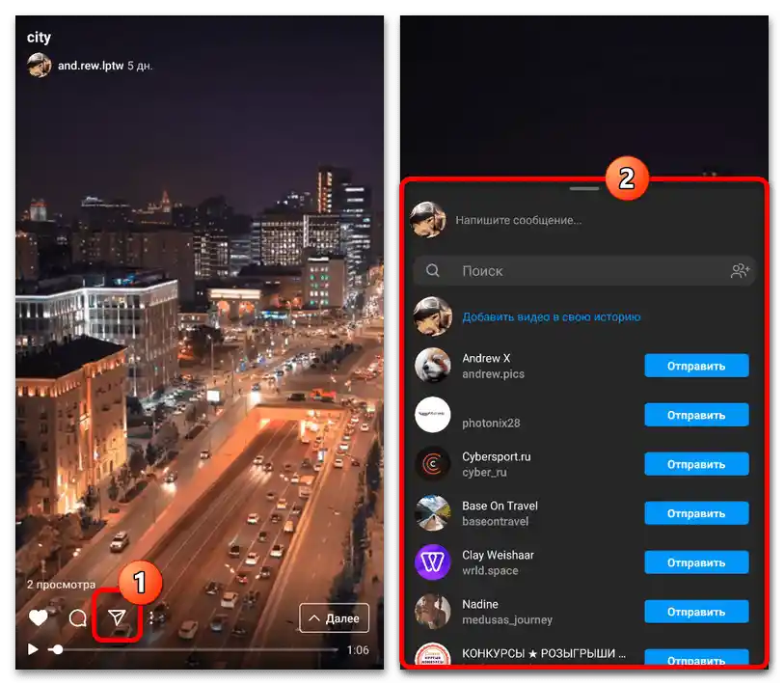Tap the Cybersport.ru logo avatar

(432, 464)
